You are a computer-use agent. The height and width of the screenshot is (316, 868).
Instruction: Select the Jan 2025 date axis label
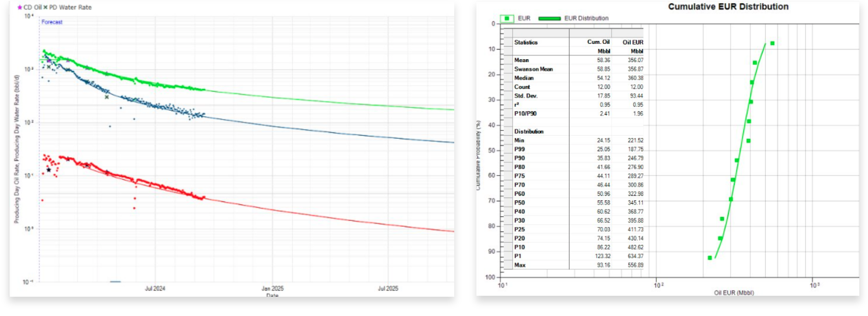click(x=272, y=289)
